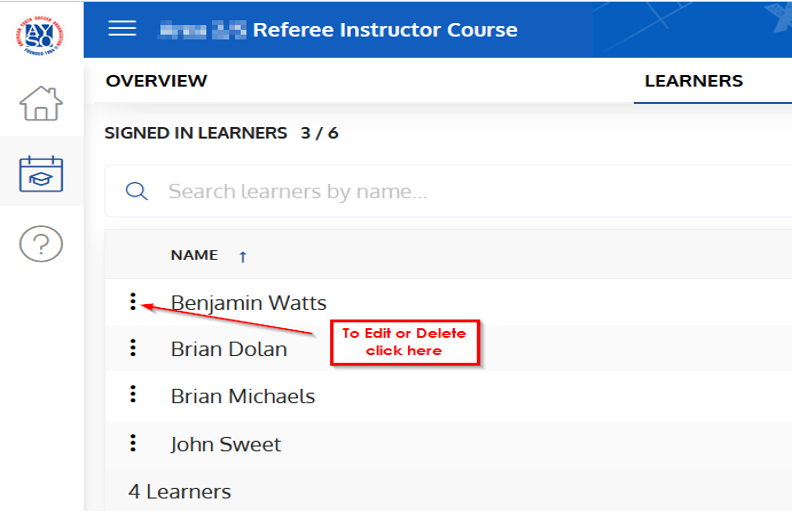Open options menu for Benjamin Watts

133,301
